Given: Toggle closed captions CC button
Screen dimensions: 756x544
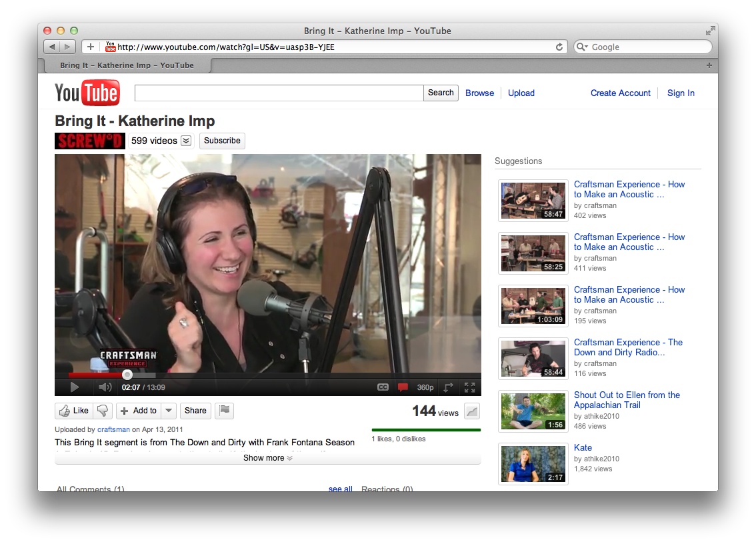Looking at the screenshot, I should pos(383,387).
